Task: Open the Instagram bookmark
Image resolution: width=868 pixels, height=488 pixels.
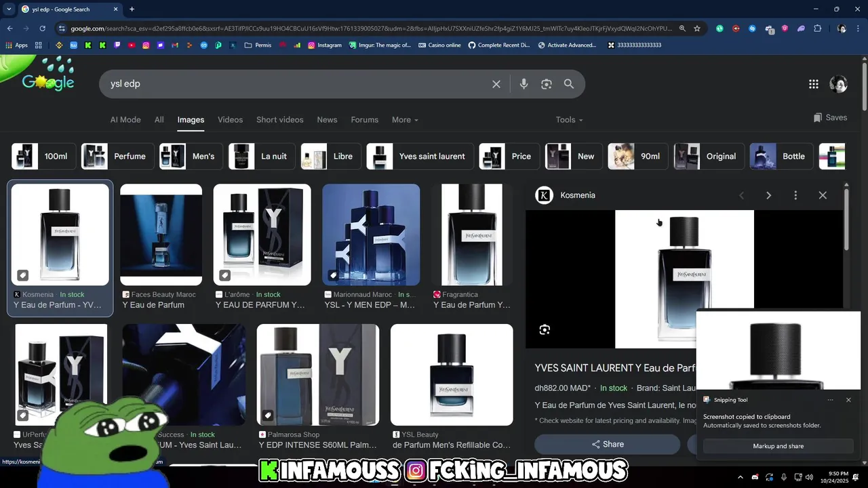Action: [325, 45]
